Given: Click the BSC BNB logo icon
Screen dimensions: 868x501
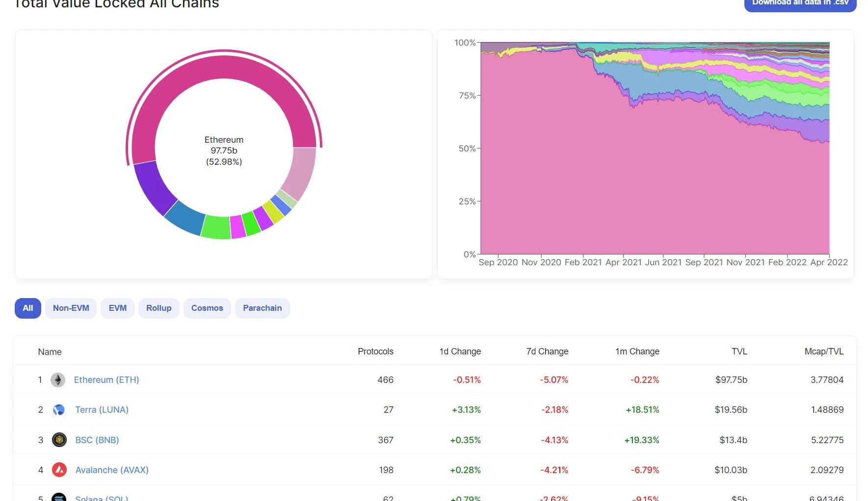Looking at the screenshot, I should (59, 440).
